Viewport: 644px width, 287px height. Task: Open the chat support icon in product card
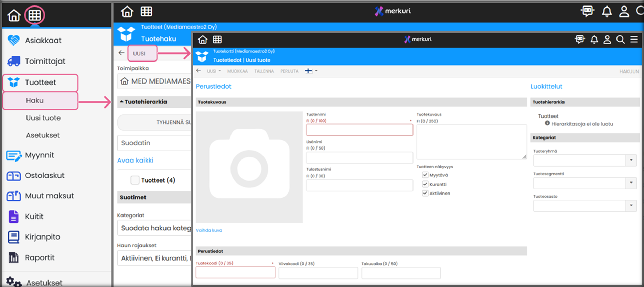point(580,40)
